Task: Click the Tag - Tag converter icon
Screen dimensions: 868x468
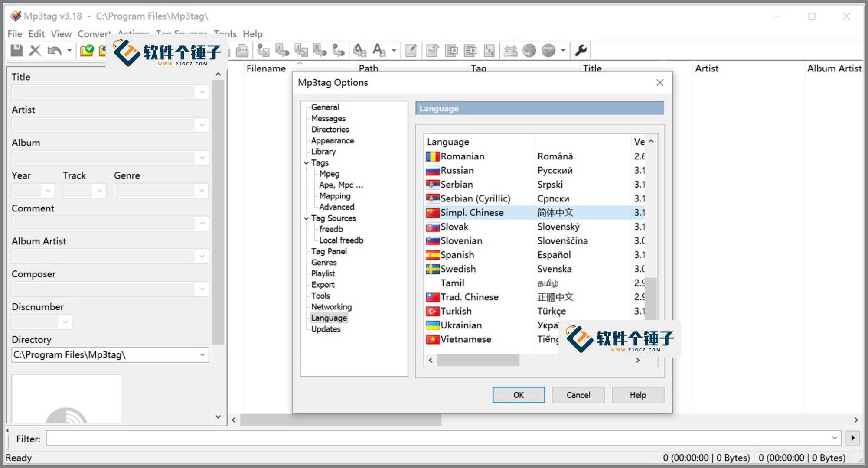Action: coord(338,50)
